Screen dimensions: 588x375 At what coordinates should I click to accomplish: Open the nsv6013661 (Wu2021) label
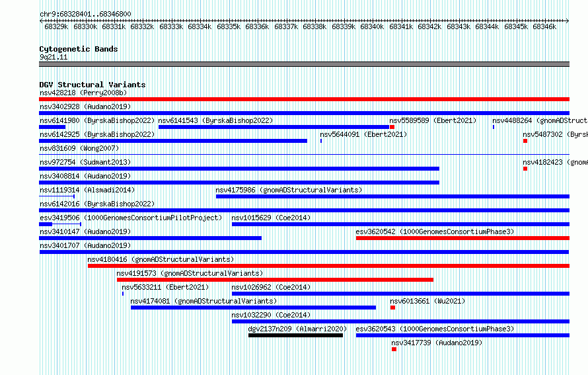coord(427,301)
